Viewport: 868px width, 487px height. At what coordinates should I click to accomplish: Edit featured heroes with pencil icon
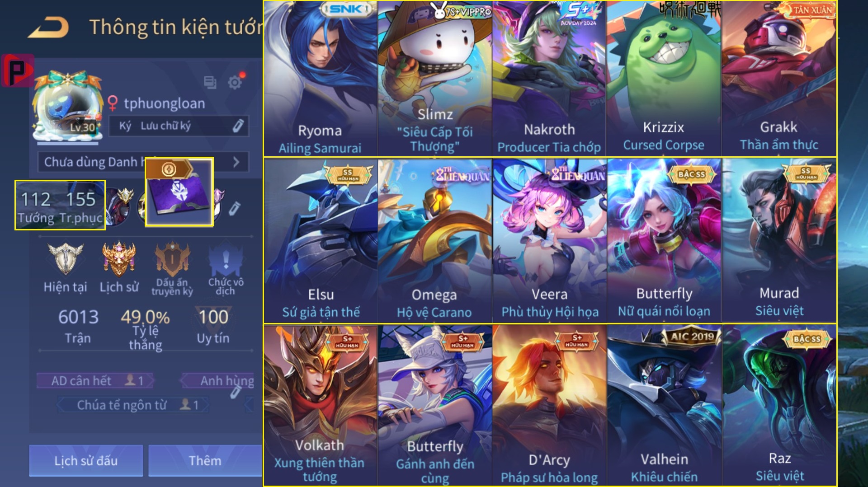click(x=234, y=208)
